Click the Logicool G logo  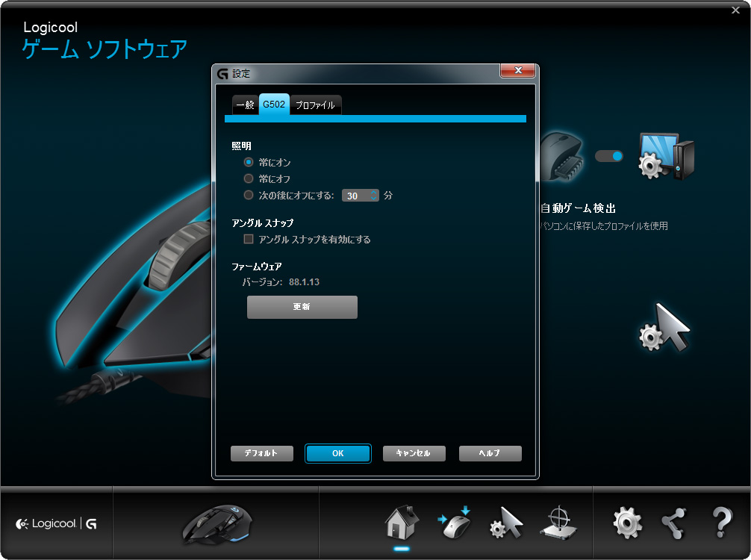(57, 524)
